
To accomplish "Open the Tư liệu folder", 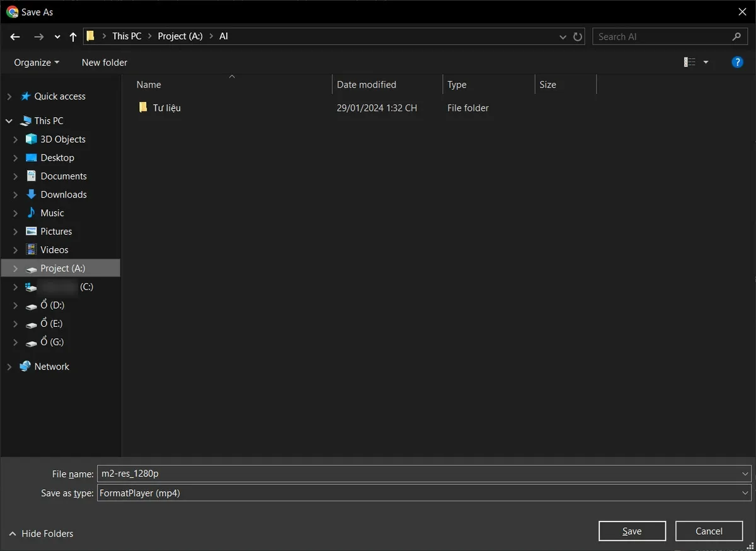I will [x=166, y=108].
